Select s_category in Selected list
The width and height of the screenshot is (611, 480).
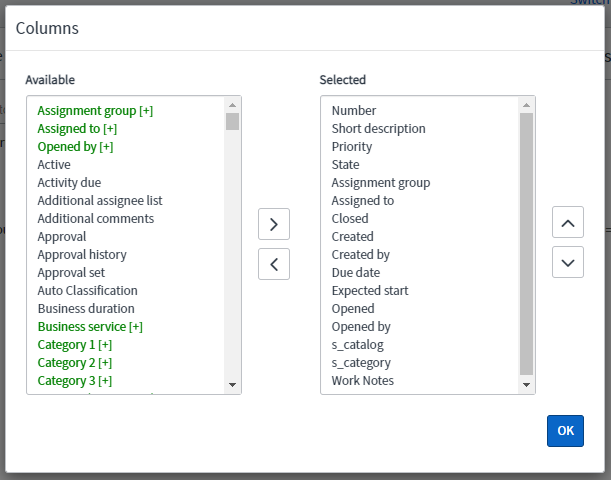point(361,362)
